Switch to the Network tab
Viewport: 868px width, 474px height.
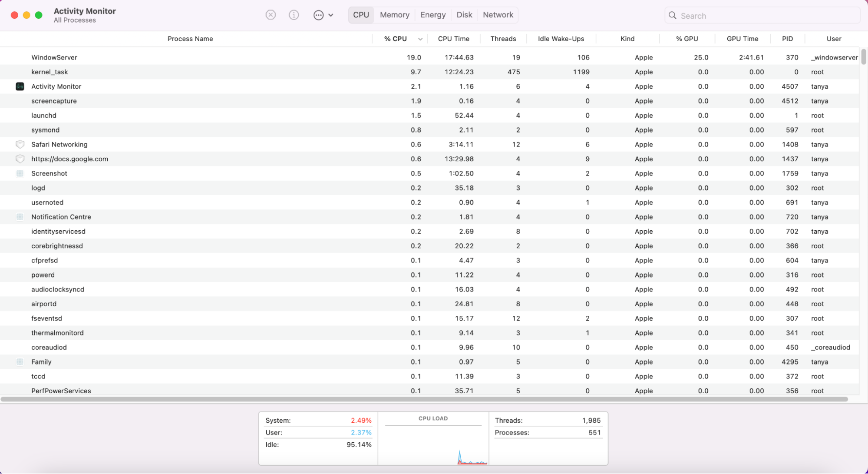coord(497,14)
